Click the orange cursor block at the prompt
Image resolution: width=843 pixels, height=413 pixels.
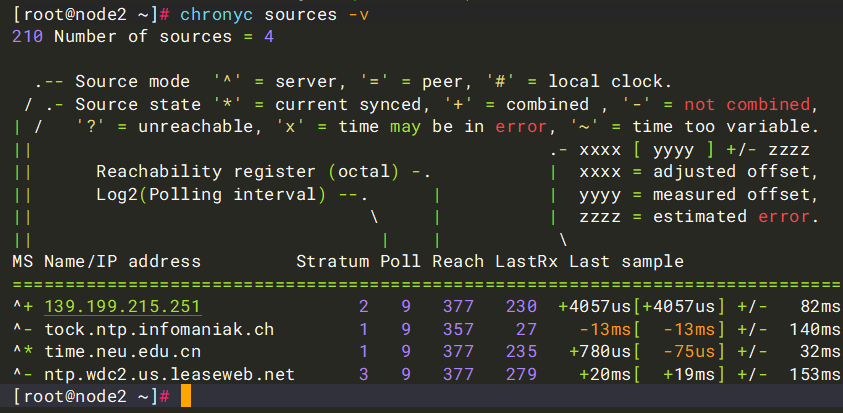click(x=185, y=396)
